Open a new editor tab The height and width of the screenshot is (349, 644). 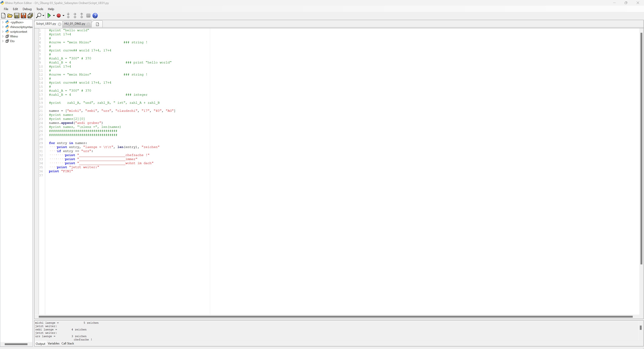pos(97,24)
